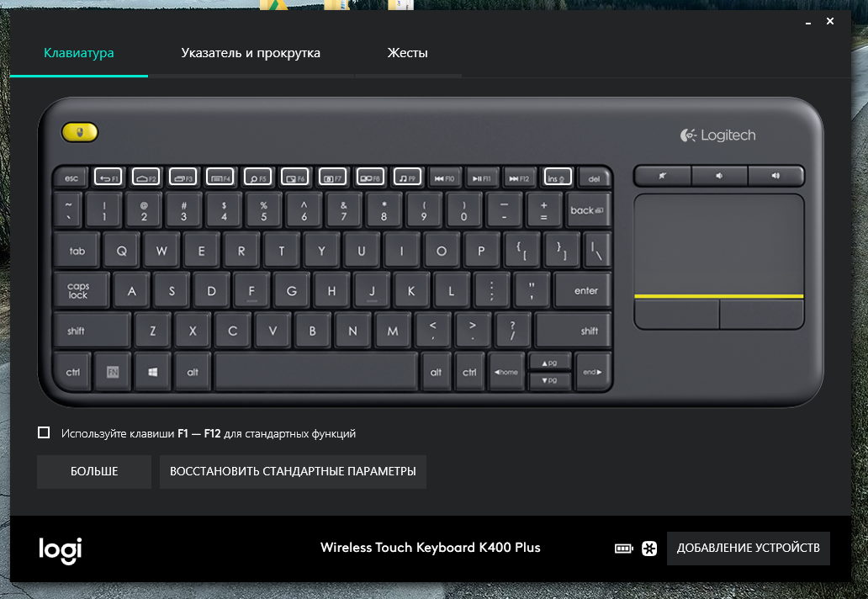Screen dimensions: 868x599
Task: Click the page down key
Action: 549,380
